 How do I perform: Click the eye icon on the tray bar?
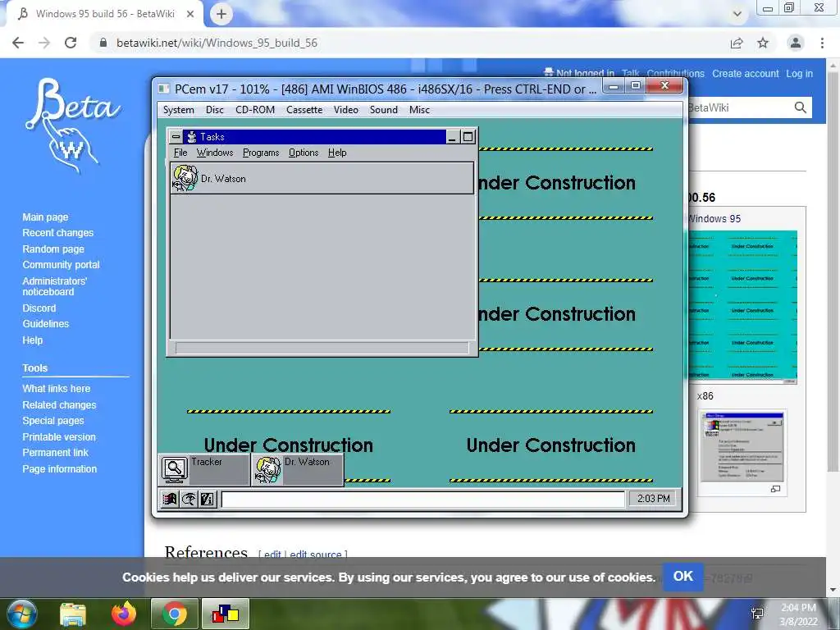coord(189,500)
